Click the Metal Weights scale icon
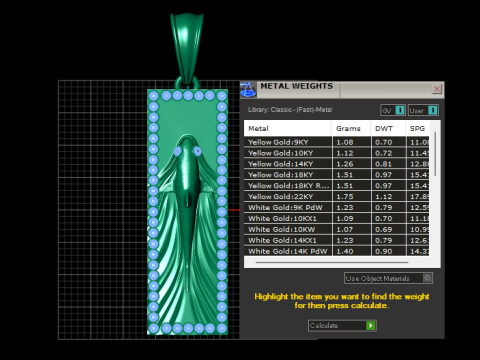Viewport: 480px width, 360px height. (248, 90)
